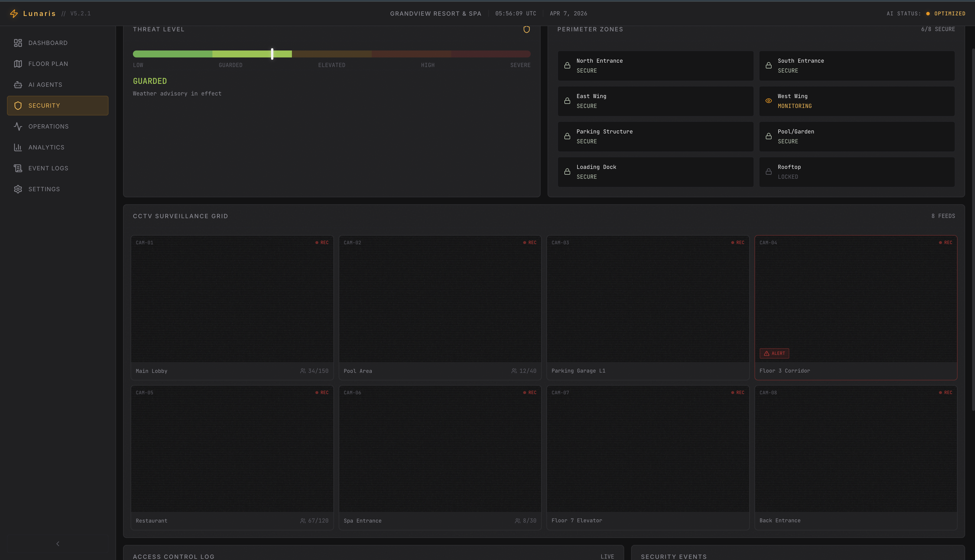Click the Settings gear icon

click(18, 189)
